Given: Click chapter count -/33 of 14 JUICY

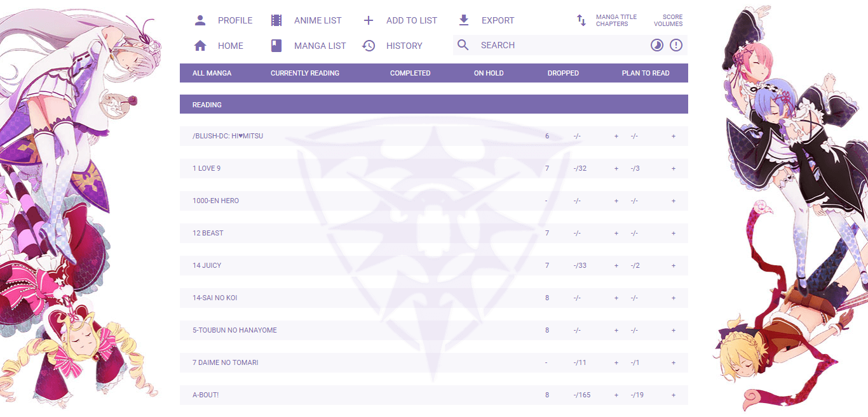Looking at the screenshot, I should [x=580, y=265].
